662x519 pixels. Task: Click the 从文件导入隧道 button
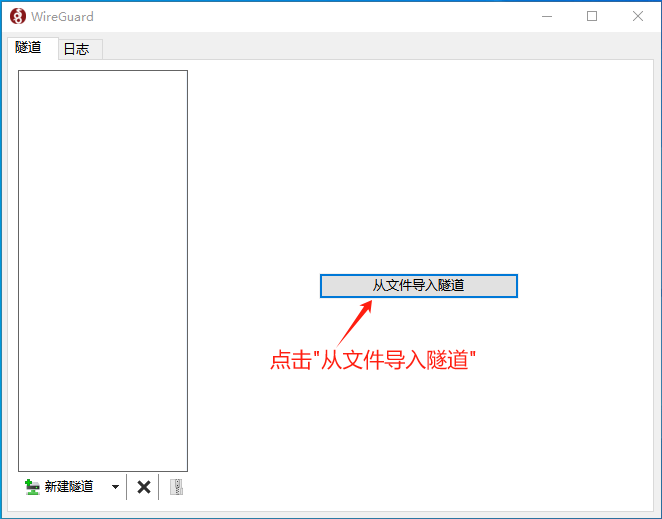(418, 286)
